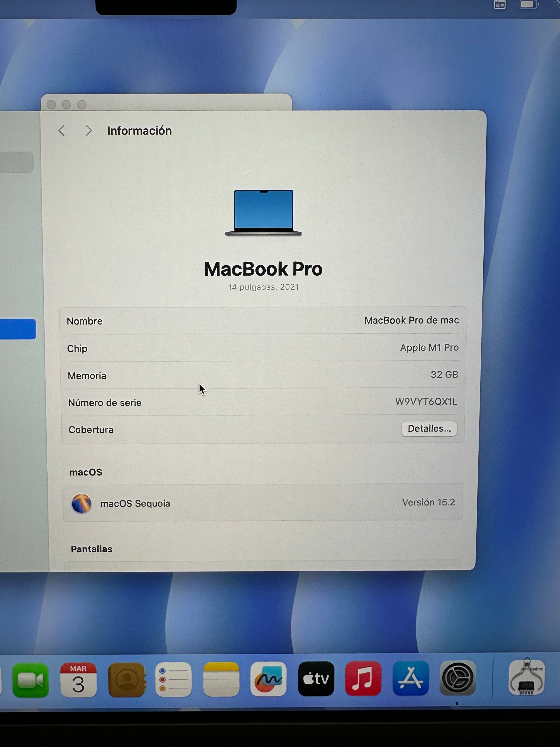Click the 'Pantallas' section heading

(x=91, y=549)
